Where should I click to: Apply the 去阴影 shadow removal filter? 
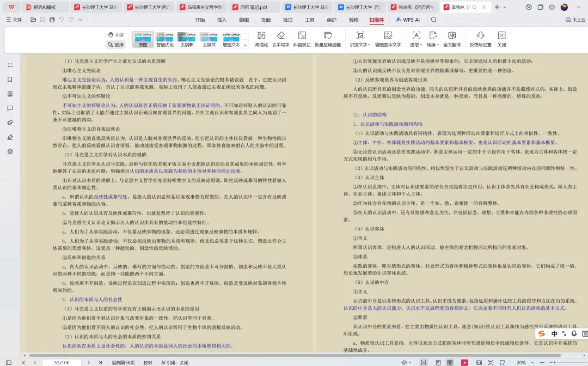187,39
